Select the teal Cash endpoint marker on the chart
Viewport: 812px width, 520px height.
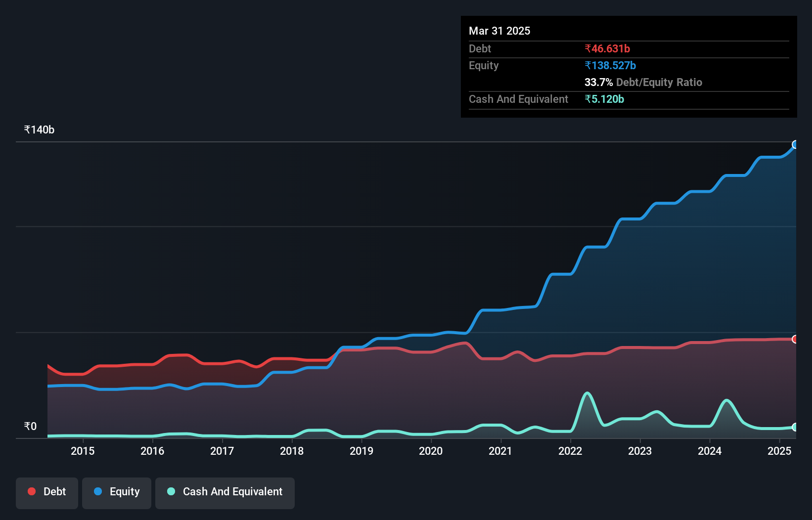(795, 427)
